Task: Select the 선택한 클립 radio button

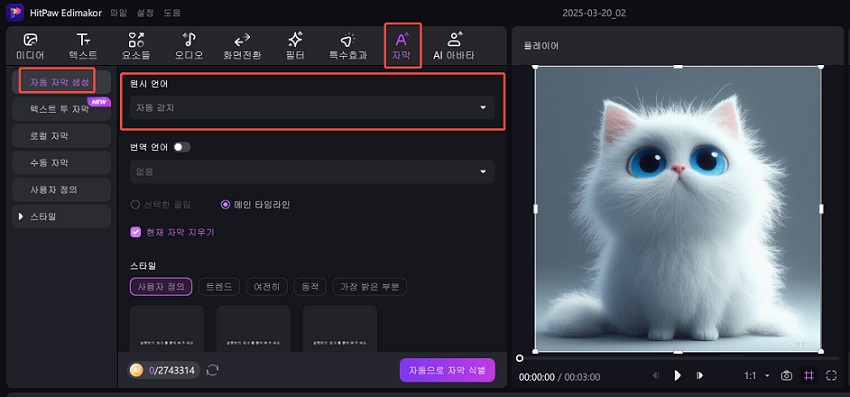Action: point(135,204)
